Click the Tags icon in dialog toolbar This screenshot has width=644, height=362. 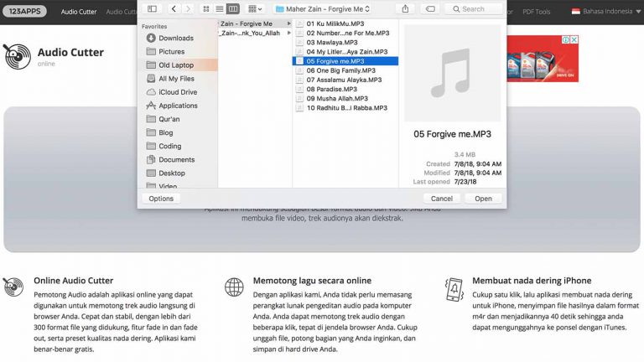(x=430, y=8)
